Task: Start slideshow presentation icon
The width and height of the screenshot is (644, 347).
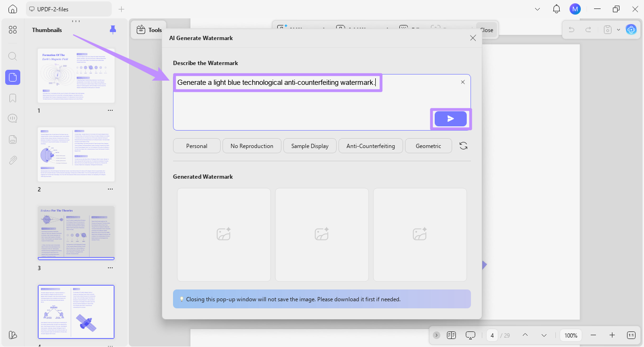Action: pyautogui.click(x=470, y=335)
